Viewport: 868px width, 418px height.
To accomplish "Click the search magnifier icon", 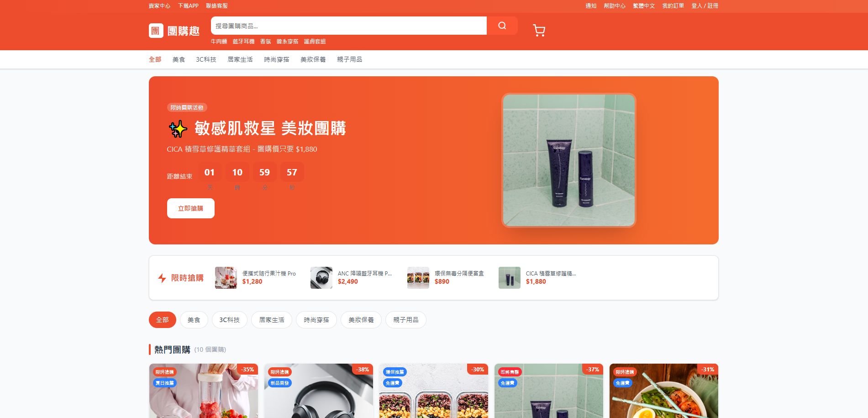I will 502,26.
